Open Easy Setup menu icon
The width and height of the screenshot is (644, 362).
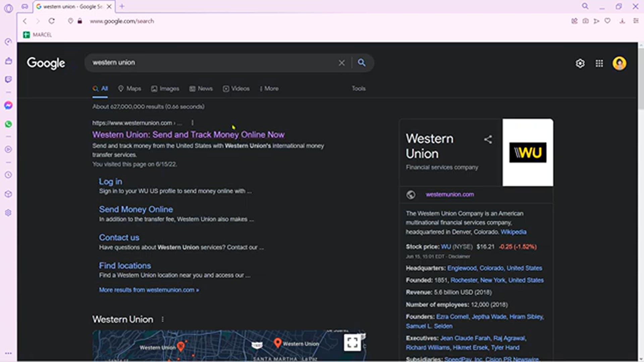[x=636, y=21]
